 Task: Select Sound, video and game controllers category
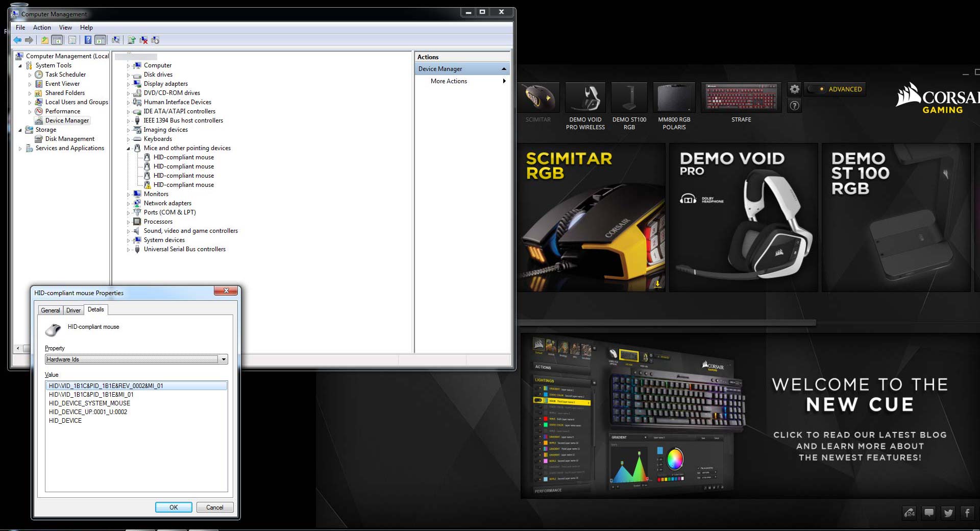point(190,231)
